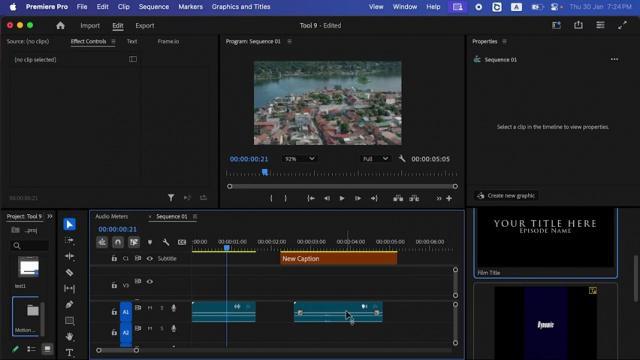The width and height of the screenshot is (640, 360).
Task: Step forward one frame
Action: [358, 198]
